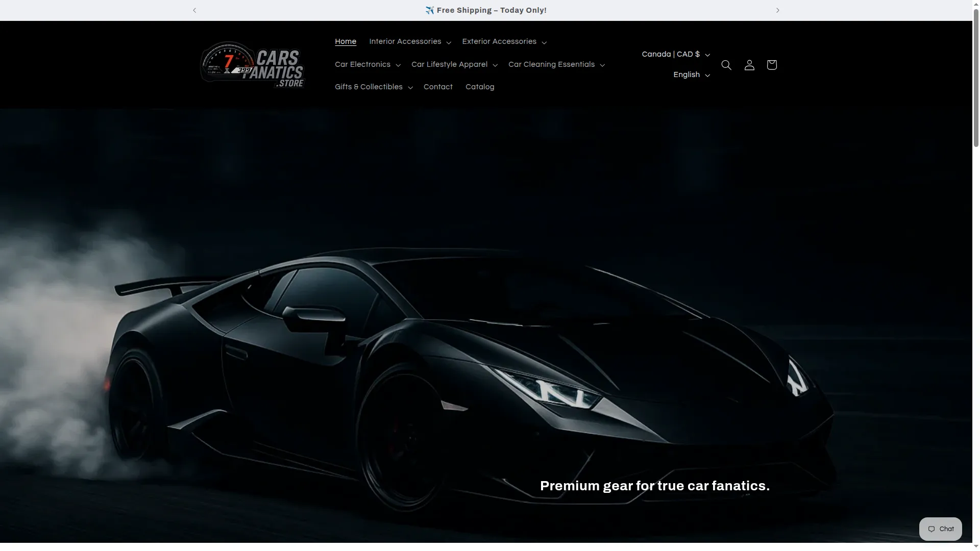Open the search magnifier icon
Image resolution: width=980 pixels, height=551 pixels.
tap(726, 65)
